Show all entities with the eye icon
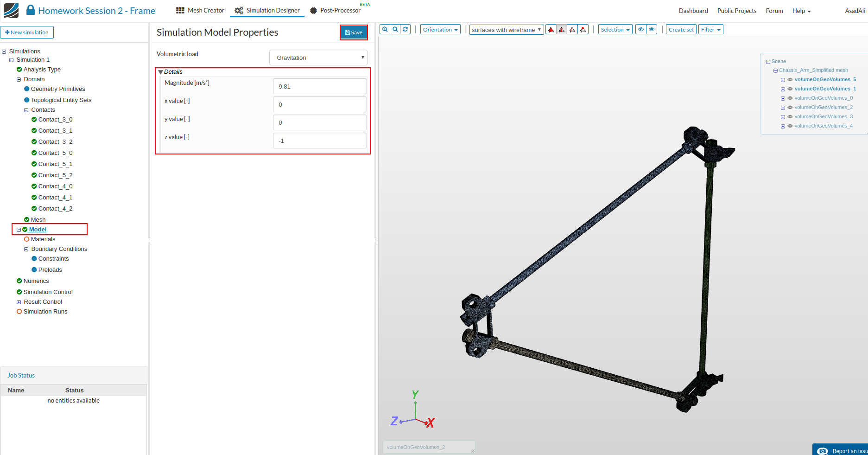868x455 pixels. (652, 29)
